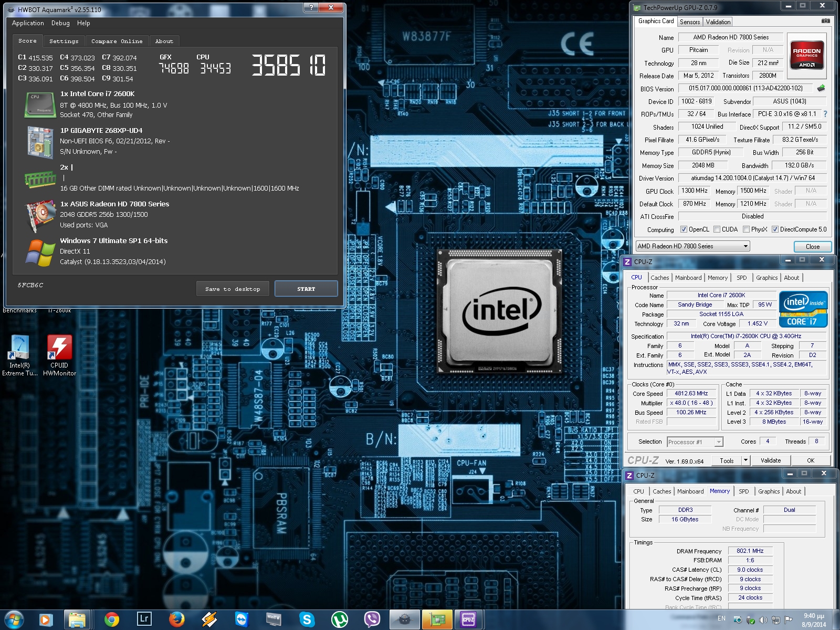Click Bus Interface question mark in GPU-Z

[825, 114]
